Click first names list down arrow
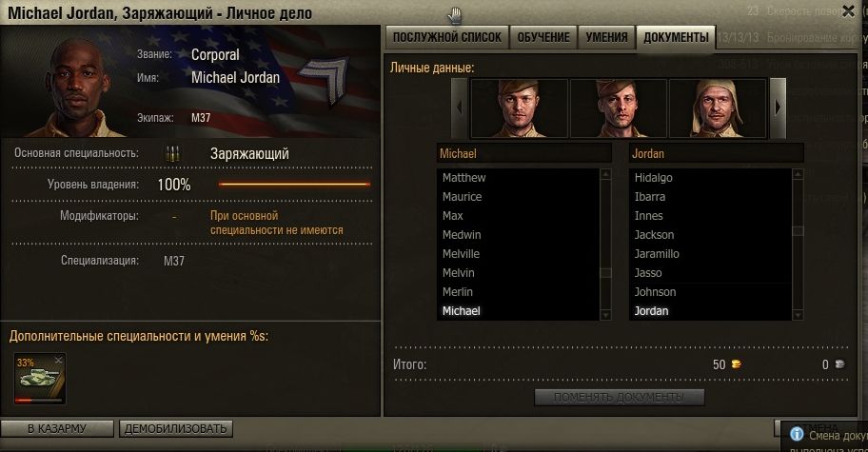868x452 pixels. [x=605, y=315]
